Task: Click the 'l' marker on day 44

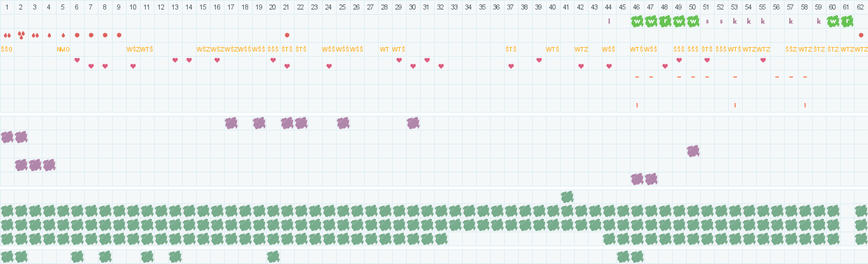Action: (x=609, y=21)
